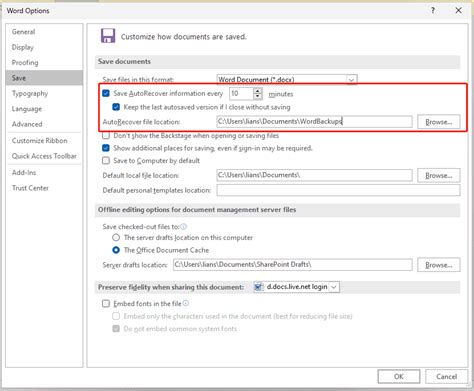Click the 'Default local file location:' label
This screenshot has height=391, width=474.
pyautogui.click(x=141, y=175)
